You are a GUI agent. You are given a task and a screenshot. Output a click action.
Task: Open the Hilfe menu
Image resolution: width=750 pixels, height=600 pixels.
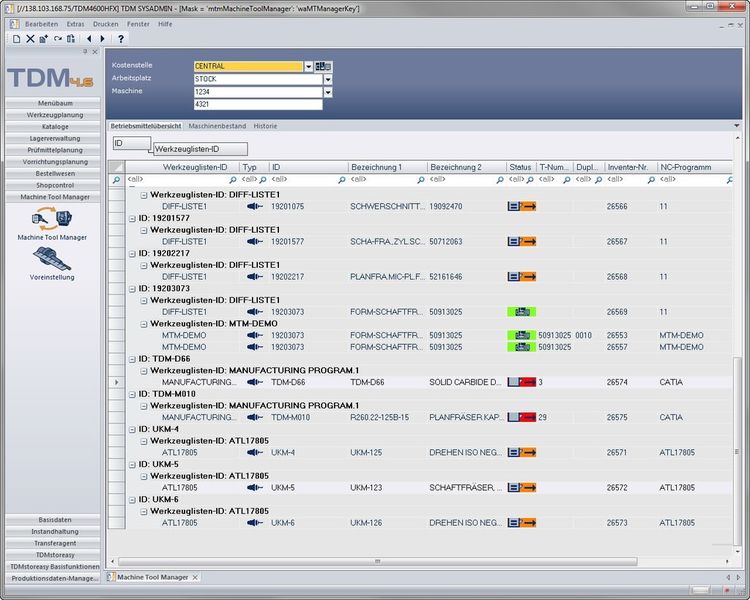(165, 24)
